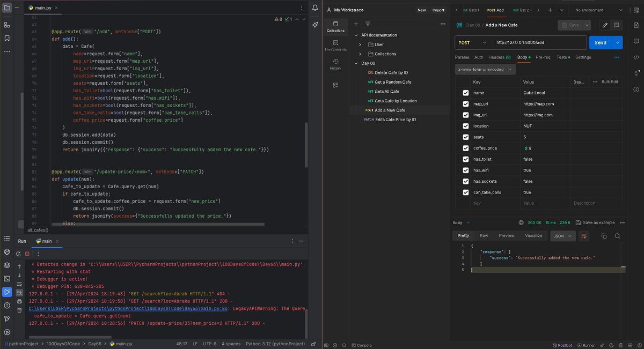Screen dimensions: 644x349
Task: Select the Raw response view tab
Action: [484, 236]
